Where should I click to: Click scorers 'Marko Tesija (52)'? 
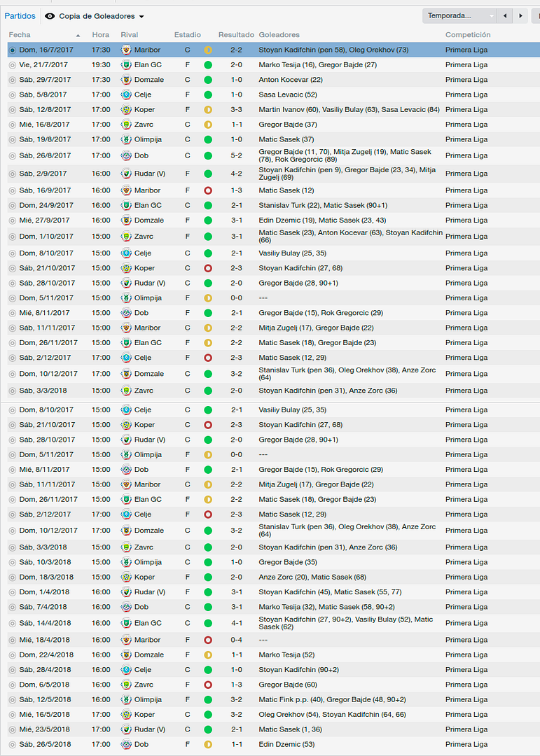pyautogui.click(x=286, y=654)
